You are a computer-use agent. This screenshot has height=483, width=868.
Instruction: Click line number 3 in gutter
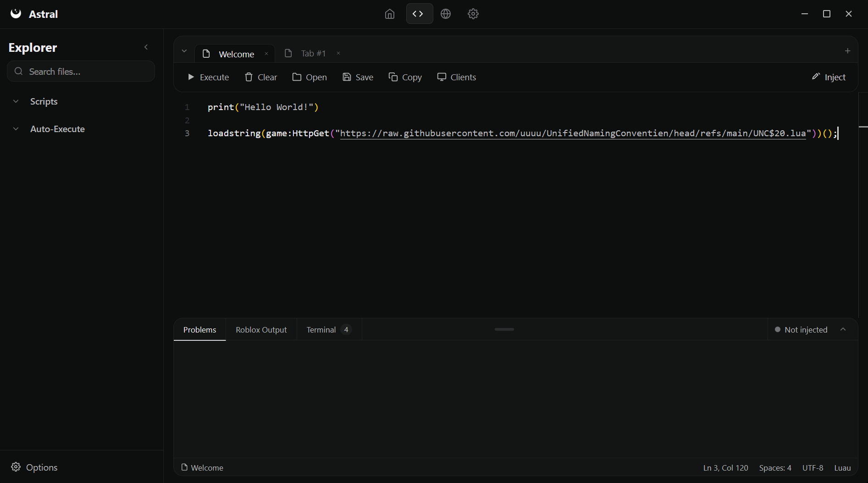187,133
